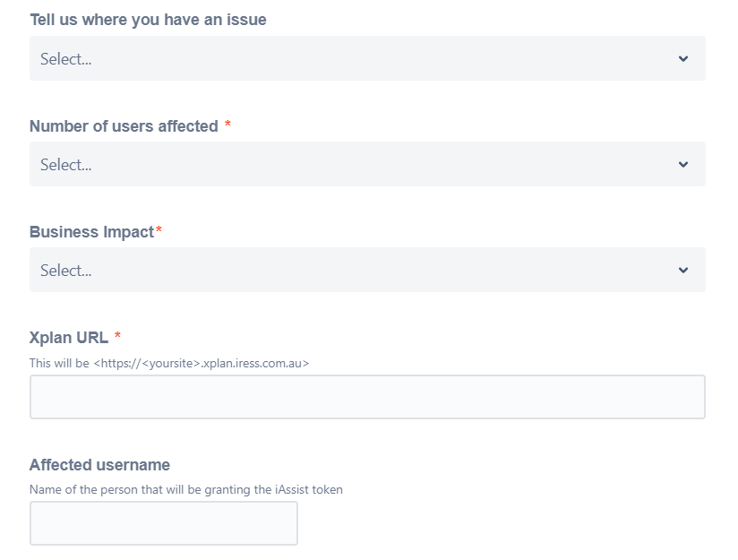Image resolution: width=738 pixels, height=560 pixels.
Task: Focus the Xplan URL text field
Action: [x=367, y=397]
